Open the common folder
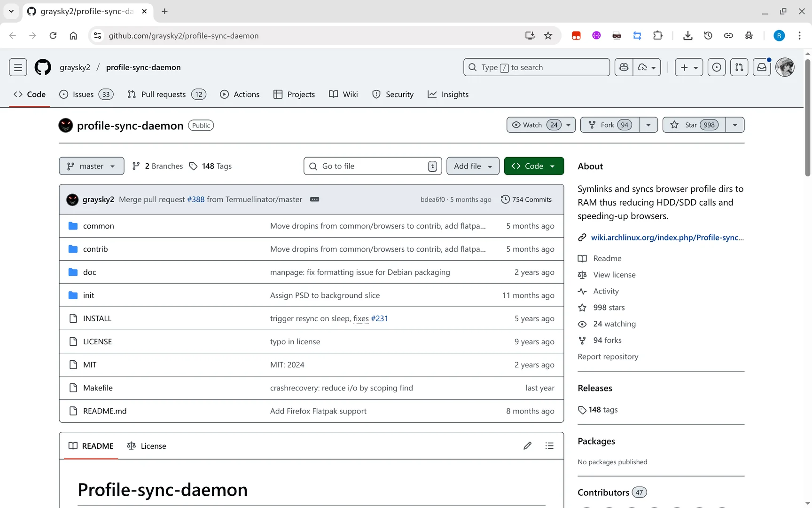Image resolution: width=812 pixels, height=508 pixels. pyautogui.click(x=99, y=226)
